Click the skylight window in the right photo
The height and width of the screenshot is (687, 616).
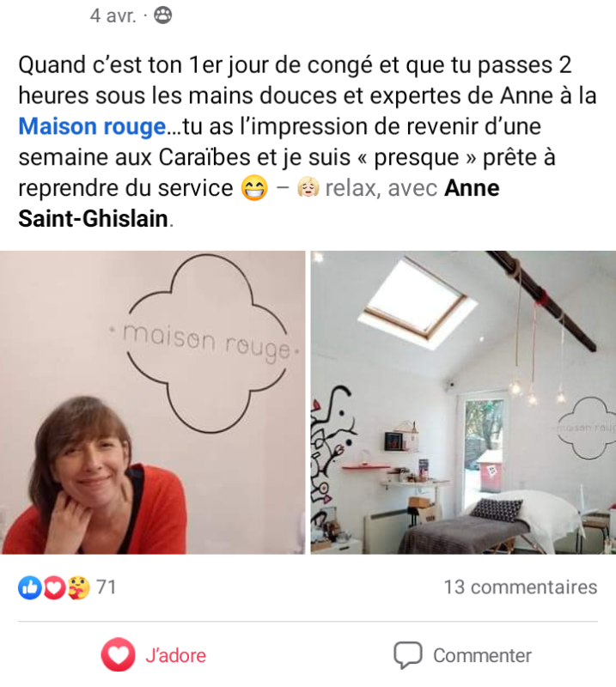point(418,303)
